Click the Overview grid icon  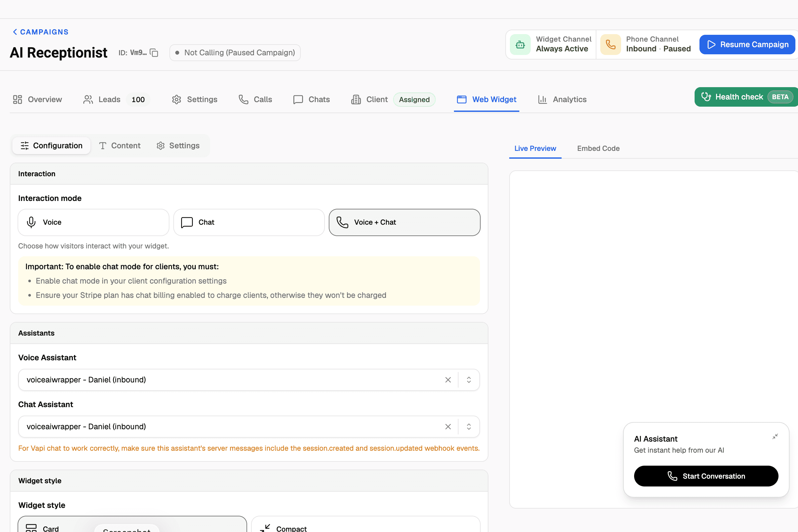(18, 100)
